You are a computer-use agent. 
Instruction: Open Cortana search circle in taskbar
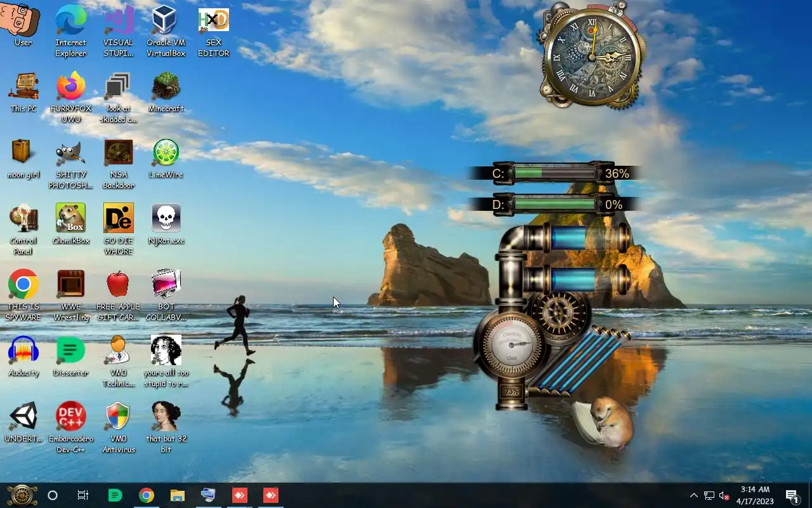point(53,495)
